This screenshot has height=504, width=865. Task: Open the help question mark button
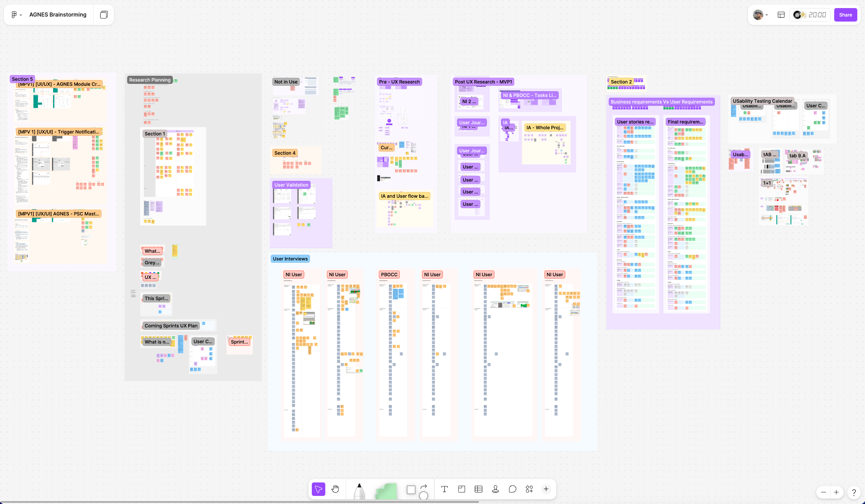[854, 492]
